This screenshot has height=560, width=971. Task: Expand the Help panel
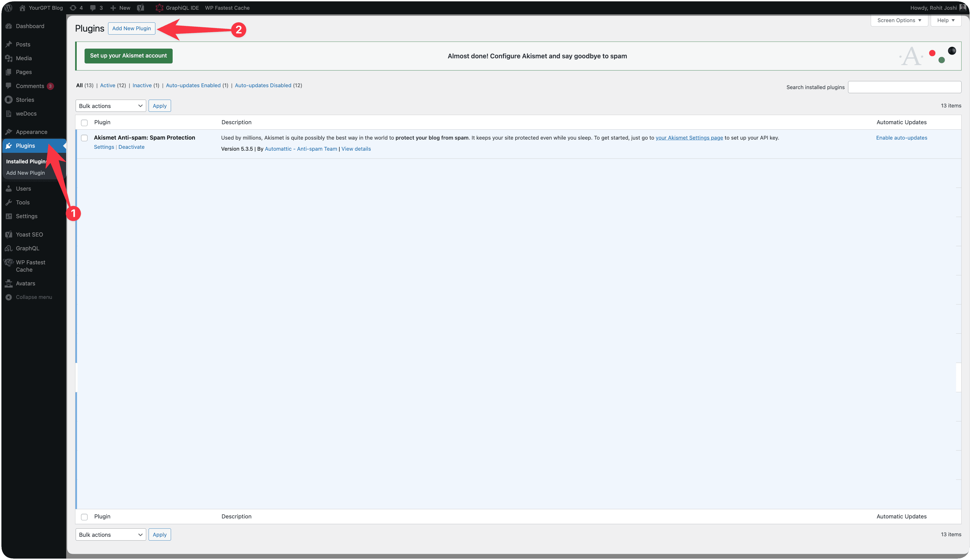click(946, 20)
